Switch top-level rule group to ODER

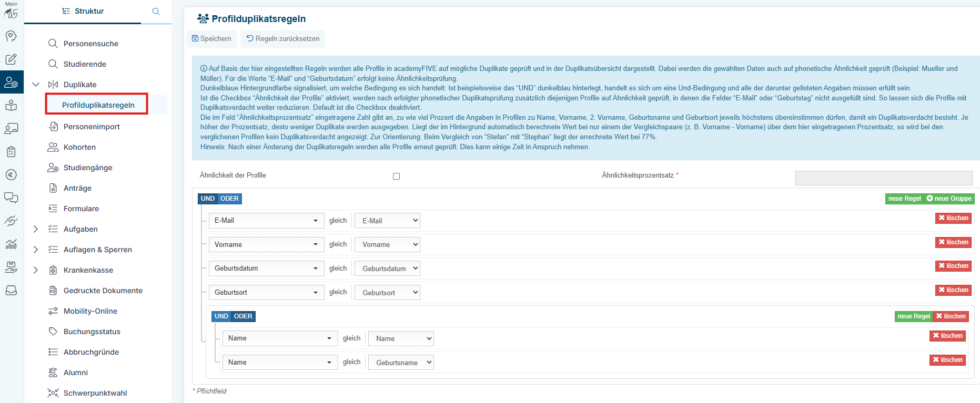pos(229,199)
